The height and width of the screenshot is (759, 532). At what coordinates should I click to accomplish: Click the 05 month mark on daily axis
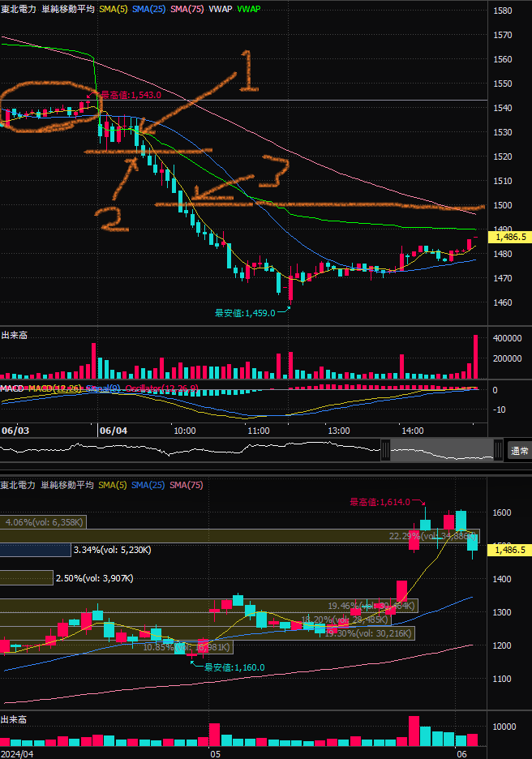click(215, 754)
